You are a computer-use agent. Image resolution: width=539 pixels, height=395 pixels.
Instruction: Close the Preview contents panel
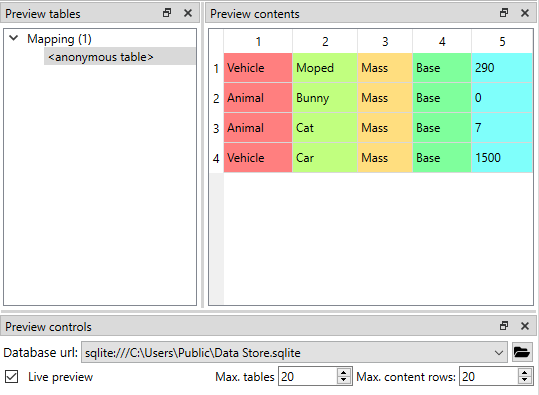pyautogui.click(x=525, y=13)
